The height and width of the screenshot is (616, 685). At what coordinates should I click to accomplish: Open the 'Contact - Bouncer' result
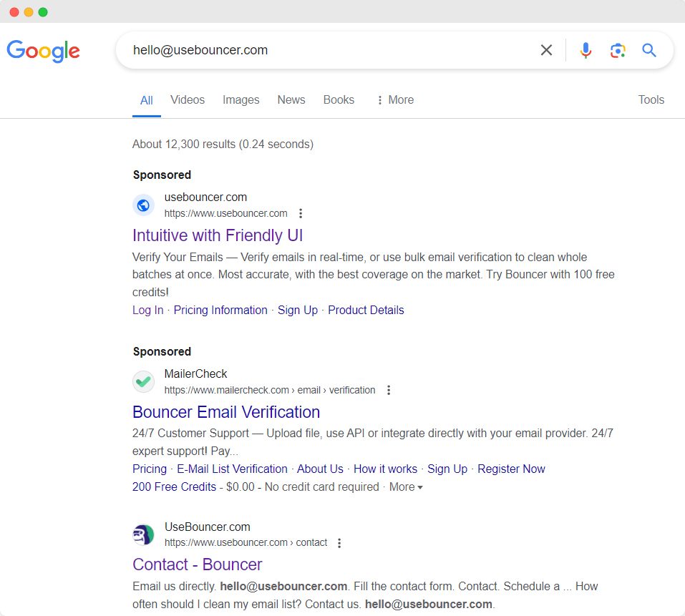[x=198, y=564]
